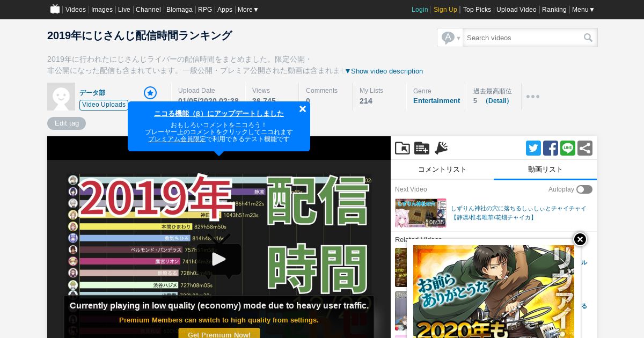
Task: Click the Watch Later list-plus icon
Action: (x=422, y=148)
